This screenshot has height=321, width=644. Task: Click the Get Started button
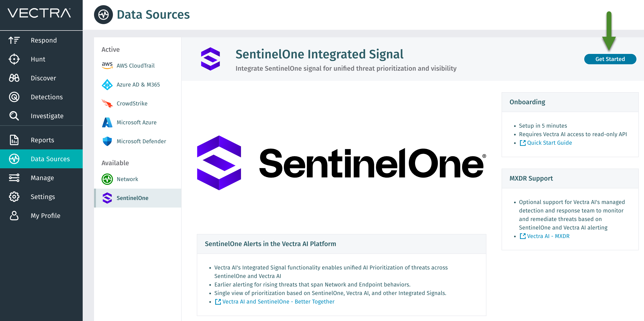[610, 59]
